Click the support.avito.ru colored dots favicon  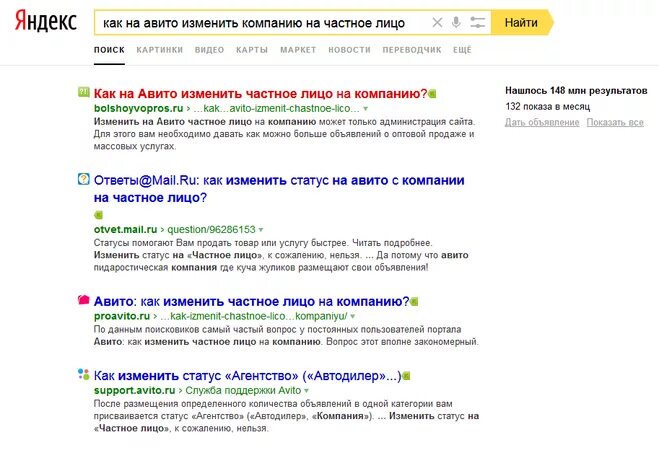click(x=84, y=374)
